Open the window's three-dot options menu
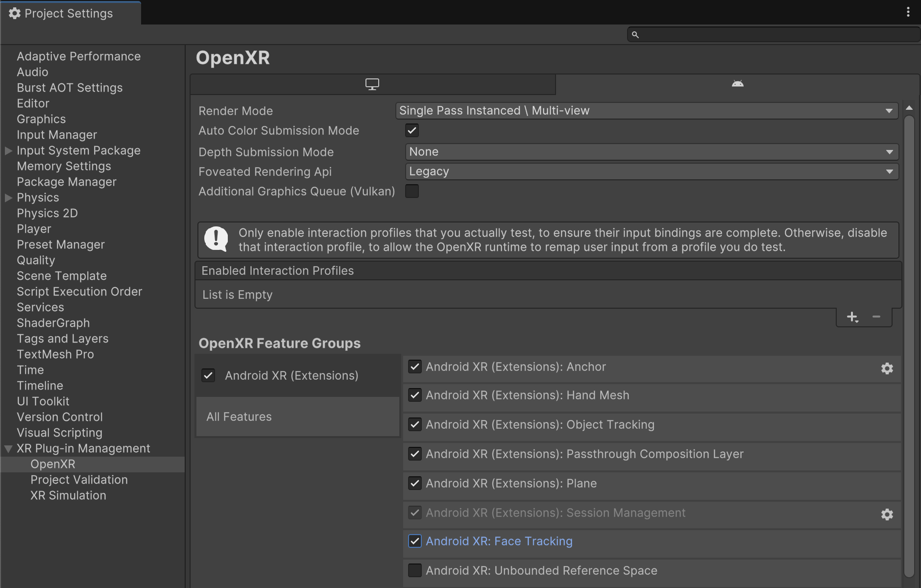 tap(908, 12)
